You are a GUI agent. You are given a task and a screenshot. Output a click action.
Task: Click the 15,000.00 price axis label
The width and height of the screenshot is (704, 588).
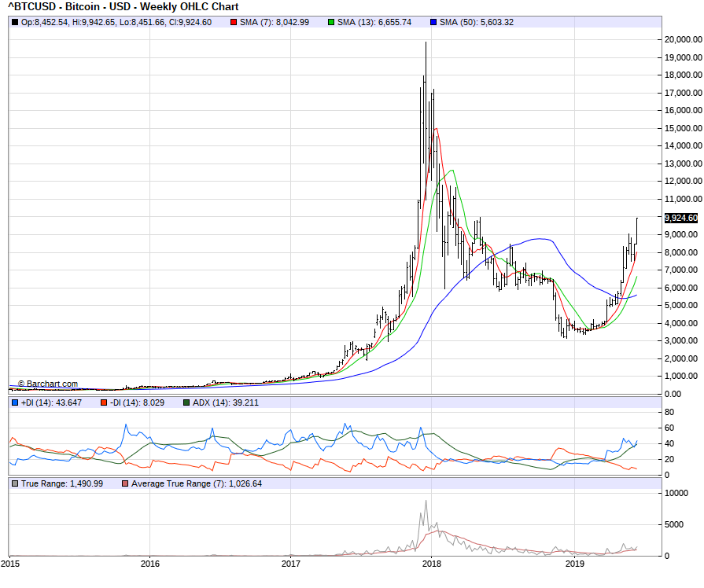click(x=684, y=128)
